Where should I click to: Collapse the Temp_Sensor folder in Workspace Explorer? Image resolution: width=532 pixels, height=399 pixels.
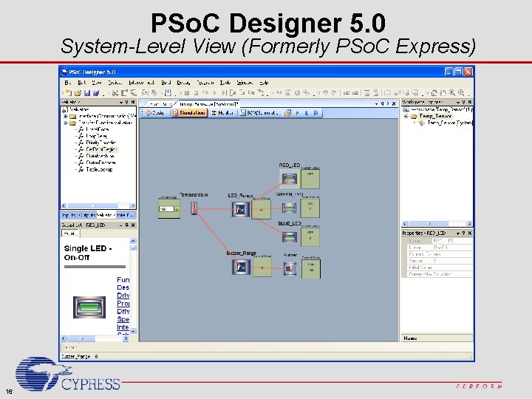pos(406,116)
